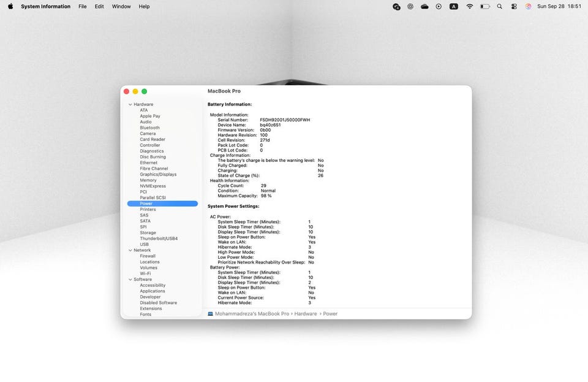Select Disabled Software in the sidebar
Image resolution: width=588 pixels, height=382 pixels.
(158, 303)
